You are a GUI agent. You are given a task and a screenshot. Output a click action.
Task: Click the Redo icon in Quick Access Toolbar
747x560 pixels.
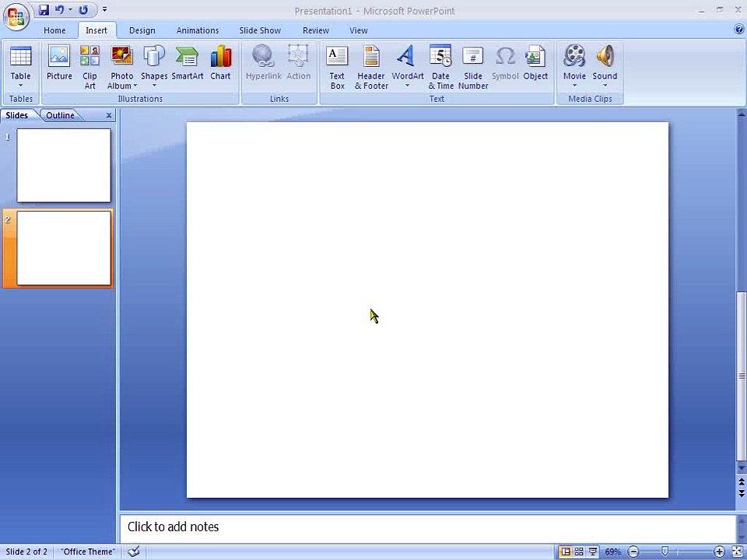click(83, 10)
